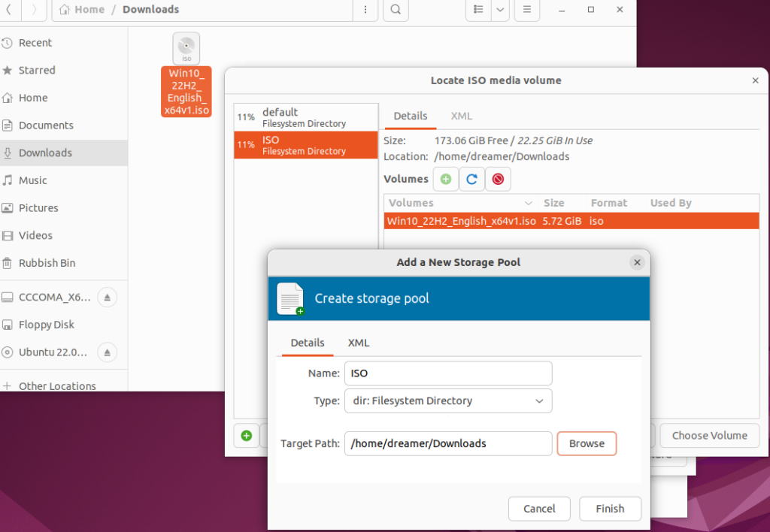
Task: Open Files hamburger main menu
Action: click(x=527, y=9)
